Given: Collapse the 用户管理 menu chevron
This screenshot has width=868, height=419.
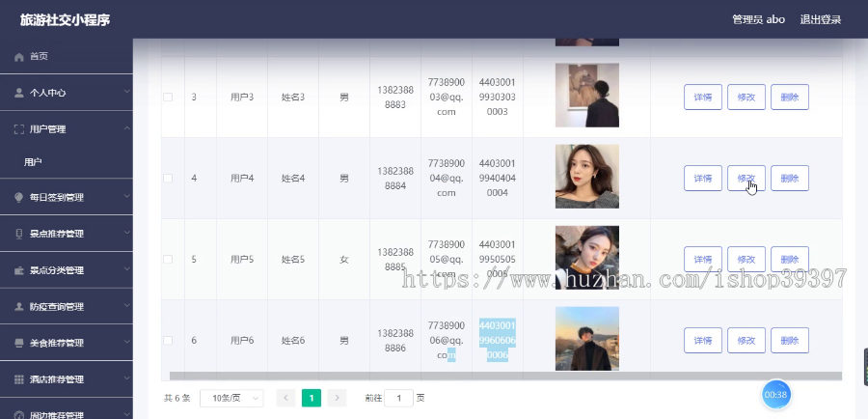Looking at the screenshot, I should (126, 128).
